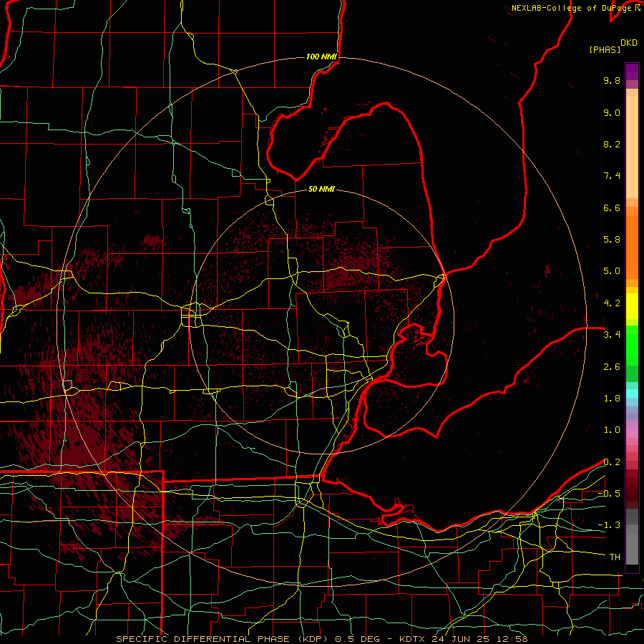The height and width of the screenshot is (644, 644).
Task: Click the yellow segment of the color bar
Action: point(632,306)
